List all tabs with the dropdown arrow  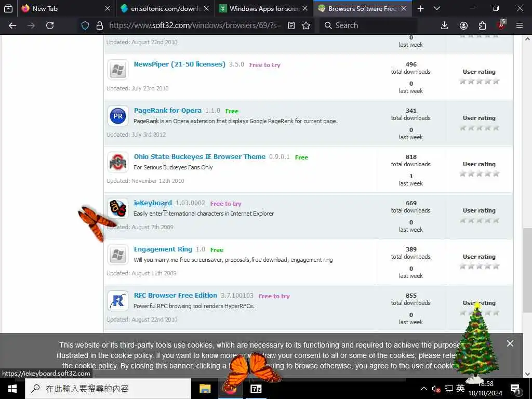click(x=436, y=8)
